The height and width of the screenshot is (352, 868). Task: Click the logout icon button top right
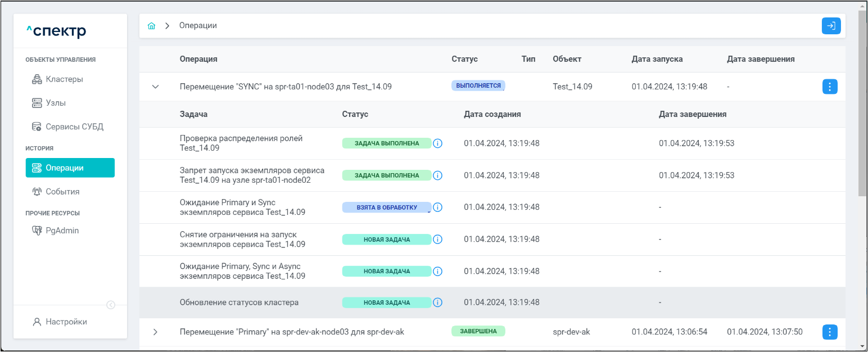[831, 26]
